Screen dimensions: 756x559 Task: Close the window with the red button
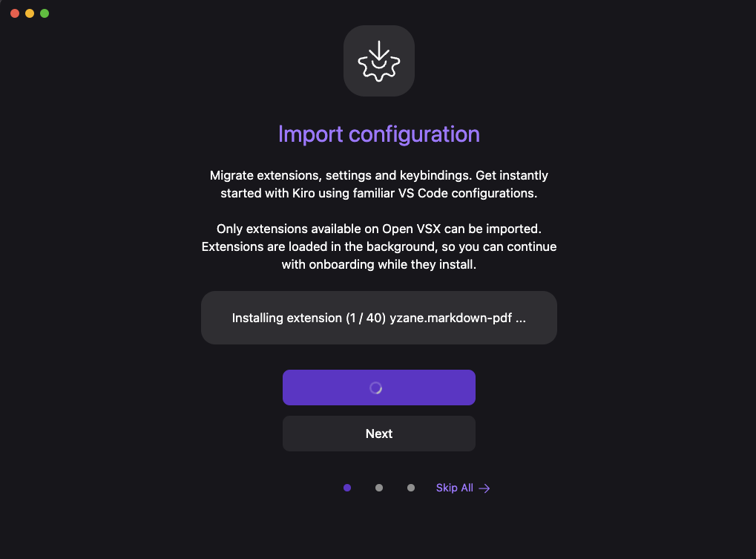point(15,13)
